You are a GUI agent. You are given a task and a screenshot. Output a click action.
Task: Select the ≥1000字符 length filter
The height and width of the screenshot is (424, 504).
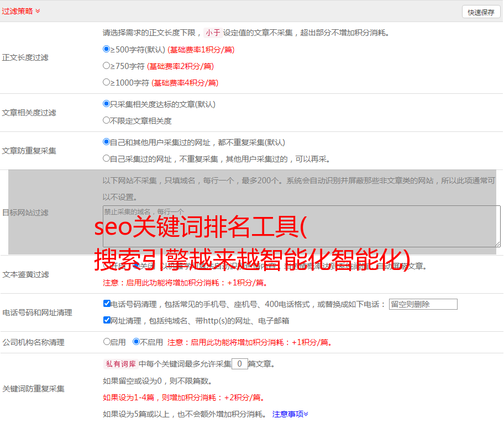[107, 82]
